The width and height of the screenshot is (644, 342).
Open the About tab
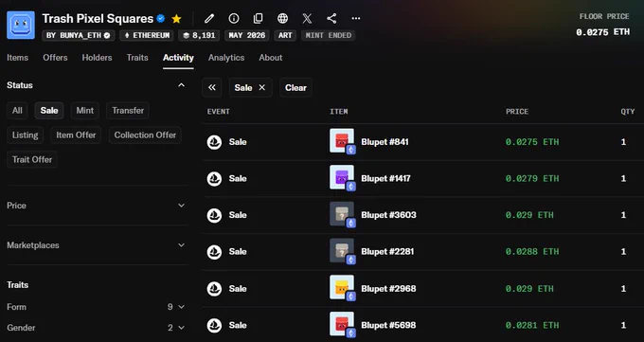271,58
